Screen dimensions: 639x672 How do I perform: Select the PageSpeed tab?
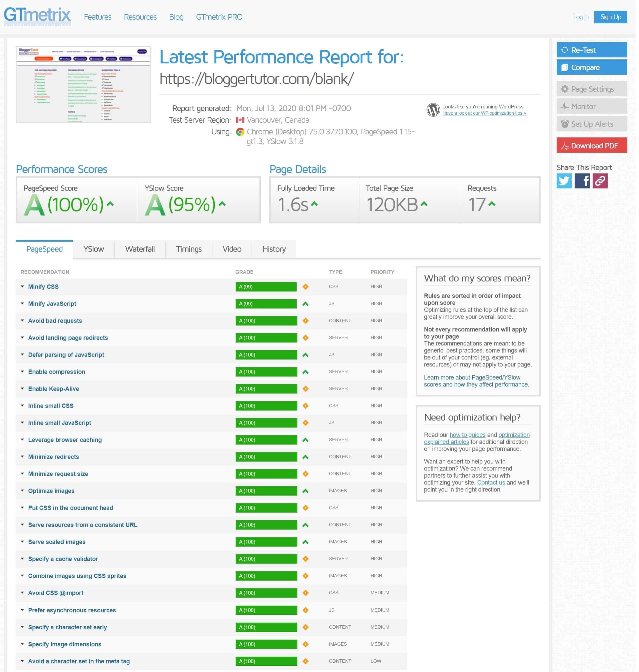(44, 249)
